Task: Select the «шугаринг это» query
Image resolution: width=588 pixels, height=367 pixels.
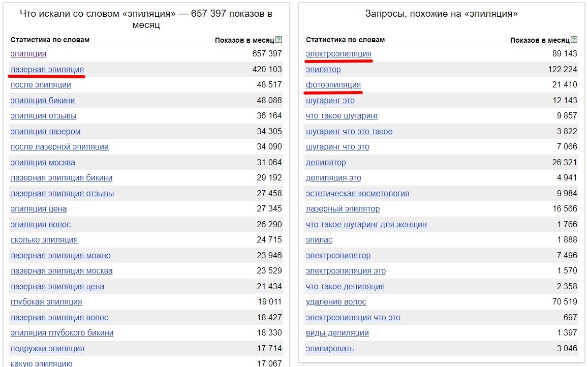Action: (x=330, y=100)
